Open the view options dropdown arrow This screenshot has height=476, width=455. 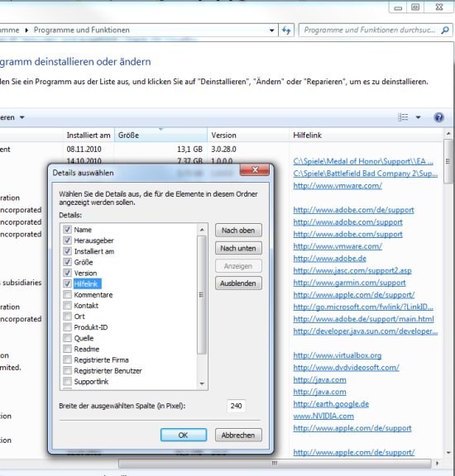419,117
